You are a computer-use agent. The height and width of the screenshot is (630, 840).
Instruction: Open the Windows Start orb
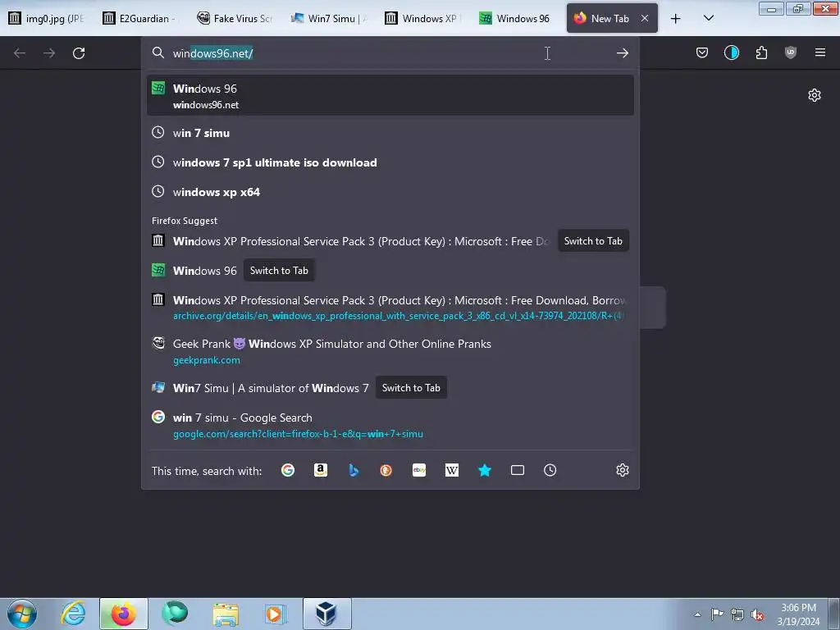pyautogui.click(x=22, y=614)
